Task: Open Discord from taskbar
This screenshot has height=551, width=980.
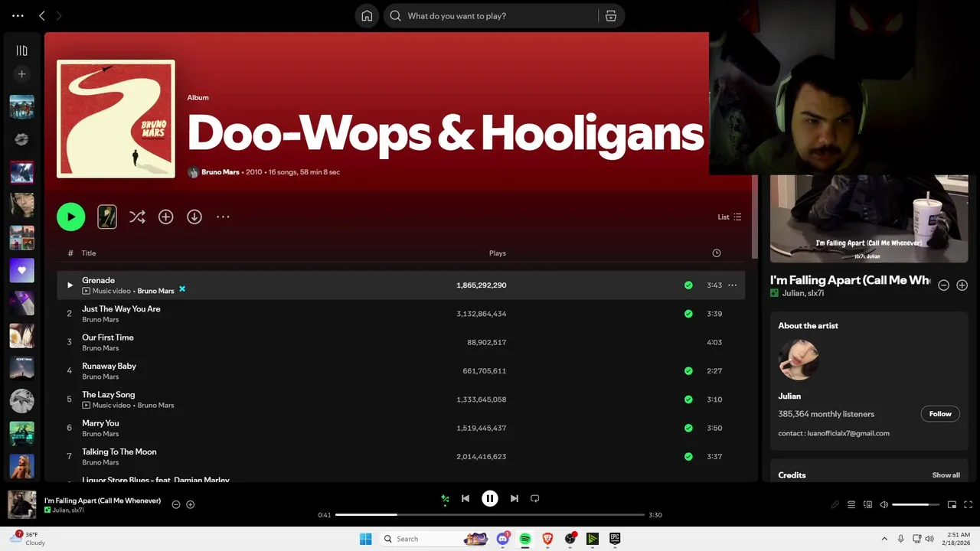Action: 503,539
